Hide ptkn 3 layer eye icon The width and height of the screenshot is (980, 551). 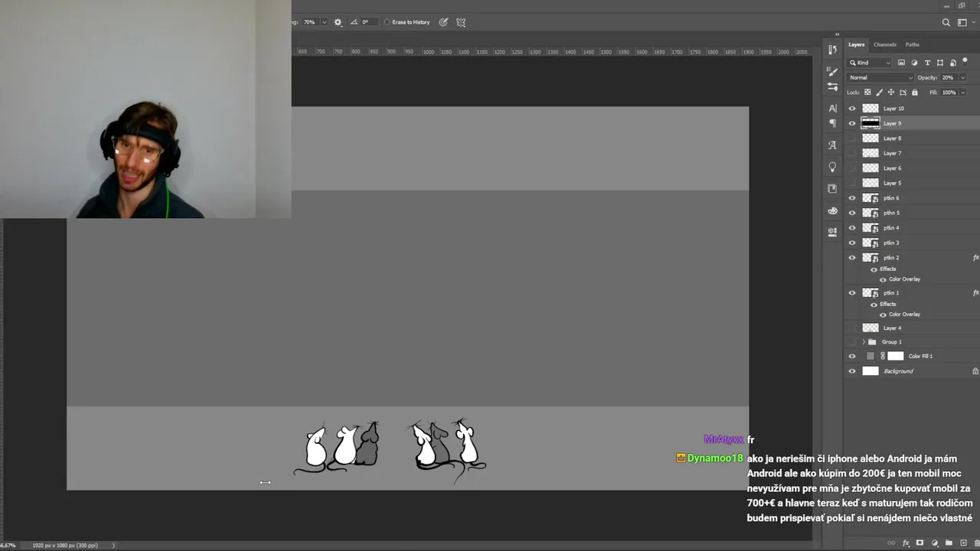click(852, 243)
